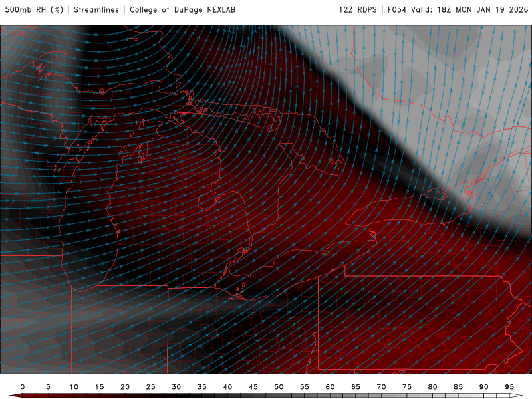Viewport: 532px width, 399px height.
Task: Click the "10" label on the color scale
Action: pyautogui.click(x=74, y=387)
